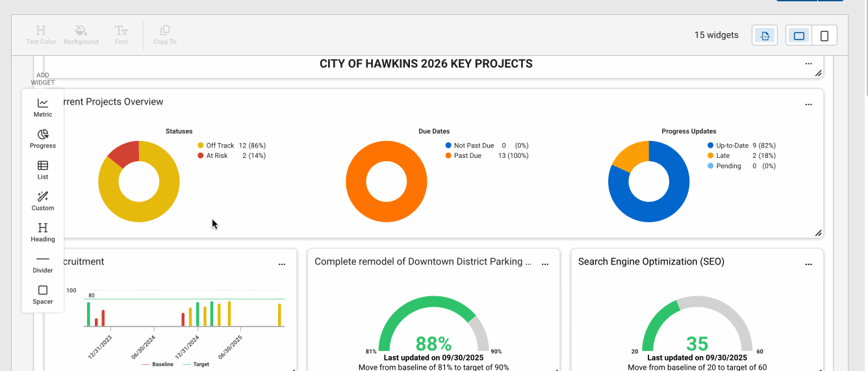Image resolution: width=868 pixels, height=371 pixels.
Task: Open options menu for Downtown District Parking widget
Action: 545,264
